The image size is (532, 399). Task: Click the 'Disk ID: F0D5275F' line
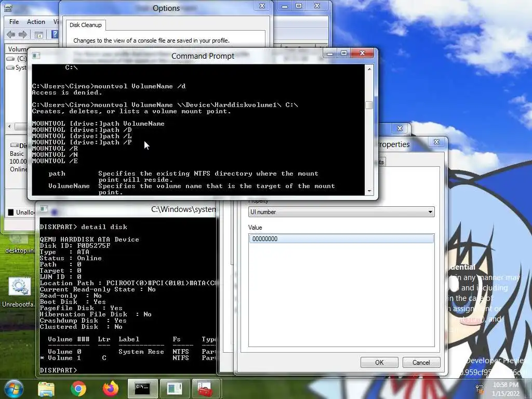point(75,246)
